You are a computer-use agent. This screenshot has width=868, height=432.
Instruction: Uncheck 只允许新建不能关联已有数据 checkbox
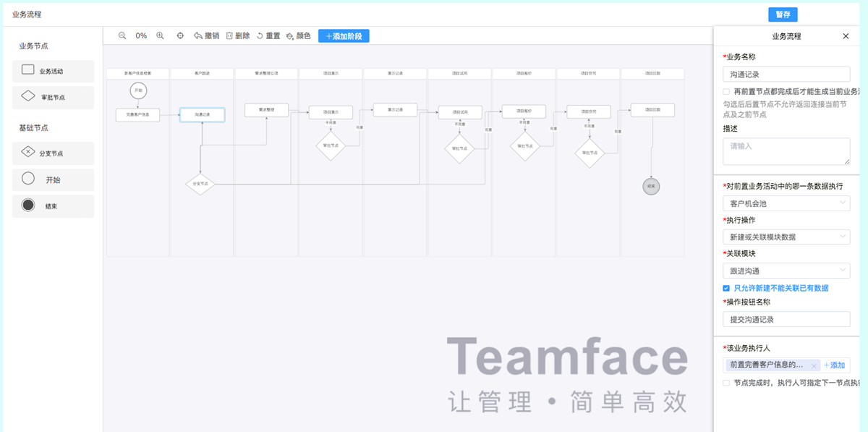pyautogui.click(x=726, y=288)
